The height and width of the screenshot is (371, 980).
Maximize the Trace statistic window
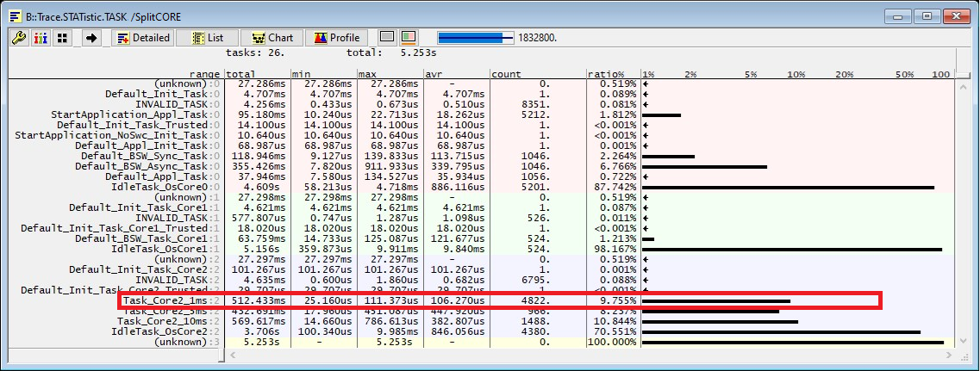click(927, 15)
